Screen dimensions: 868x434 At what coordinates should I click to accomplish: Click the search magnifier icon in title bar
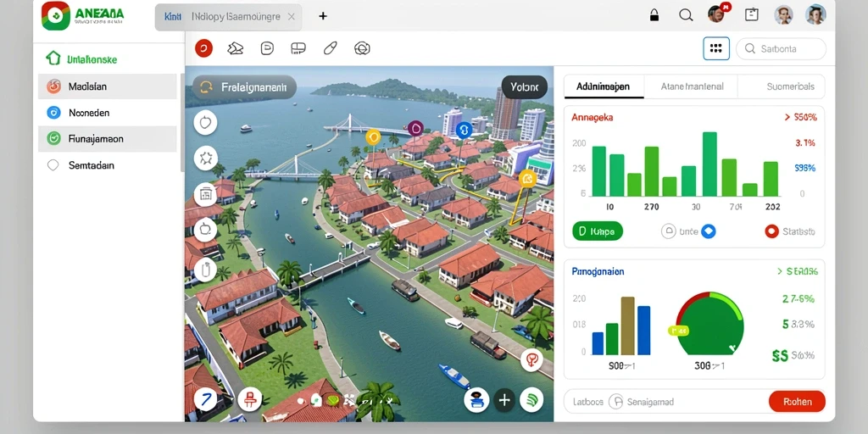(x=686, y=15)
